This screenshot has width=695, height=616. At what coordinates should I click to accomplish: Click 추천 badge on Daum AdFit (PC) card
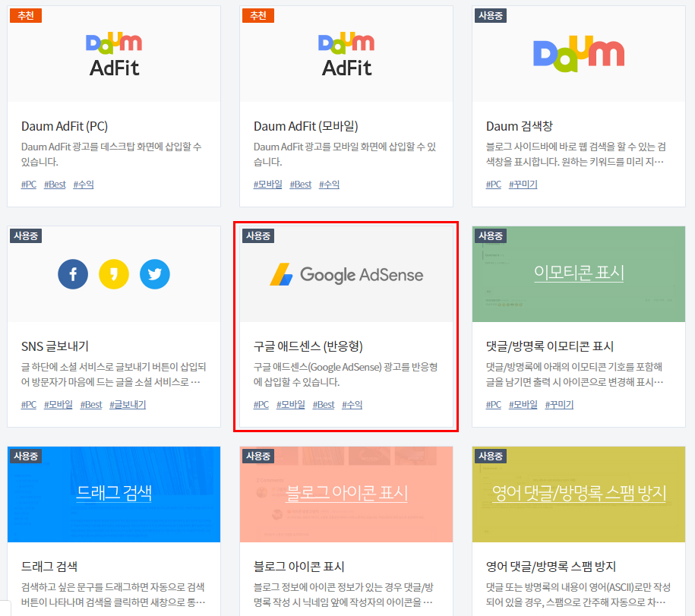[26, 15]
